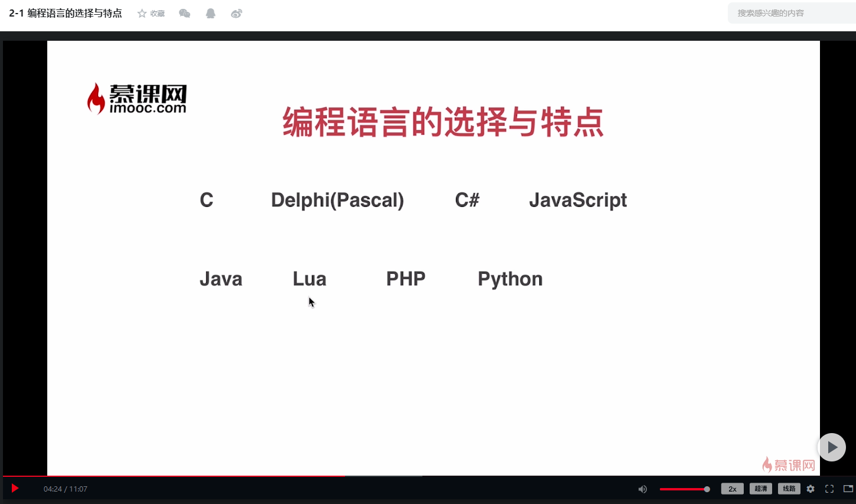Open the 2x playback speed menu
This screenshot has height=504, width=856.
[733, 489]
